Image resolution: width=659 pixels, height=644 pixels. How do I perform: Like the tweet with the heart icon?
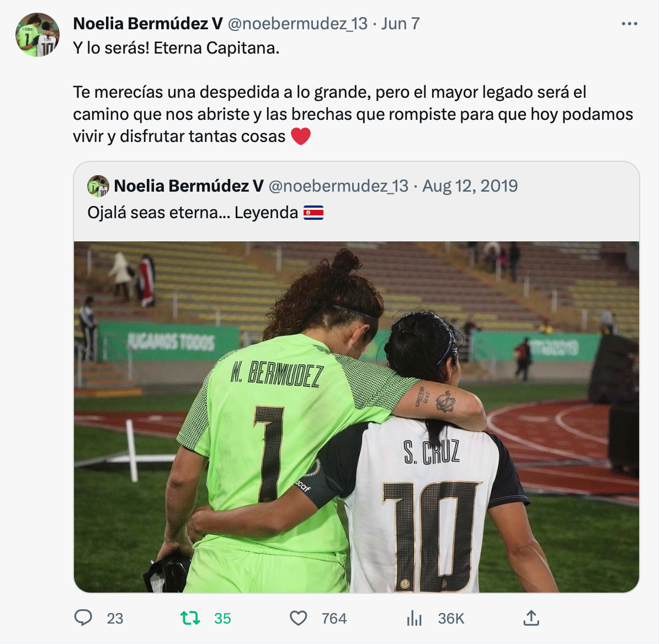point(299,618)
